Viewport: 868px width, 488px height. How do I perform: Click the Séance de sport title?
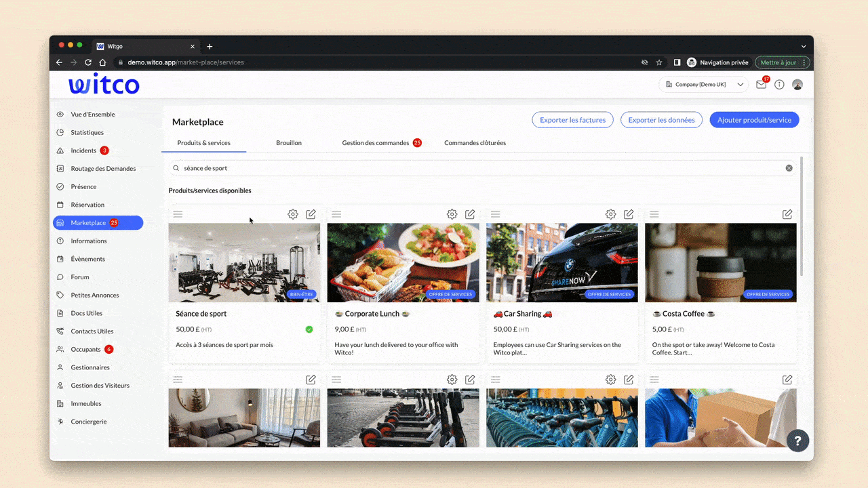click(201, 314)
